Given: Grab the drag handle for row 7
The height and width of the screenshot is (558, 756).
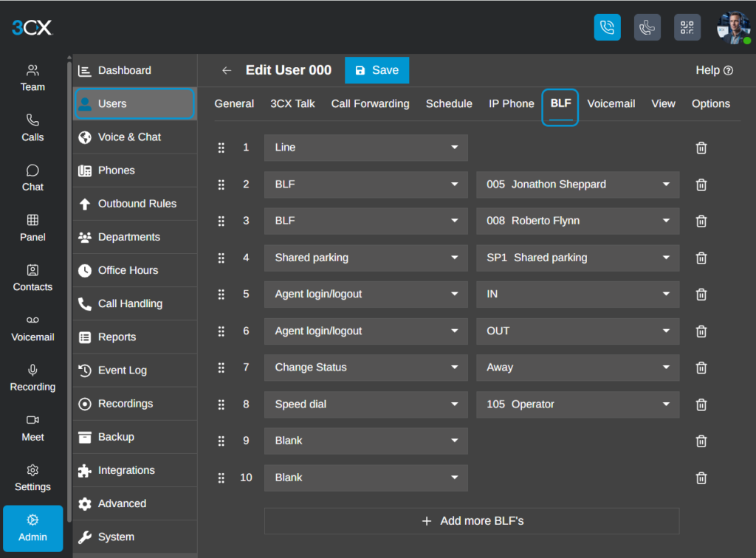Looking at the screenshot, I should (x=221, y=368).
